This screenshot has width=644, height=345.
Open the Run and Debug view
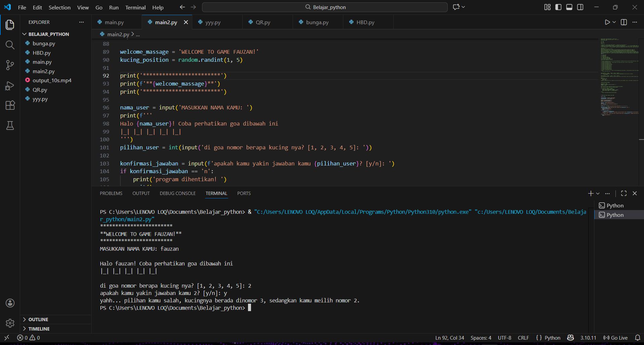[x=10, y=86]
